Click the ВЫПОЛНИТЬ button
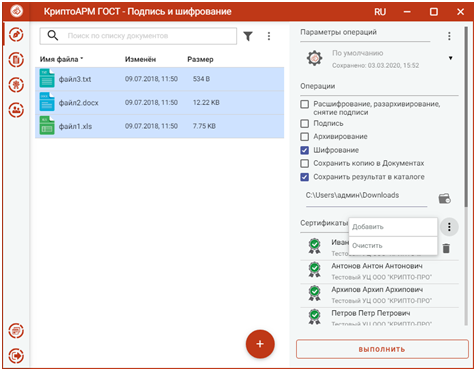This screenshot has height=371, width=476. click(382, 349)
